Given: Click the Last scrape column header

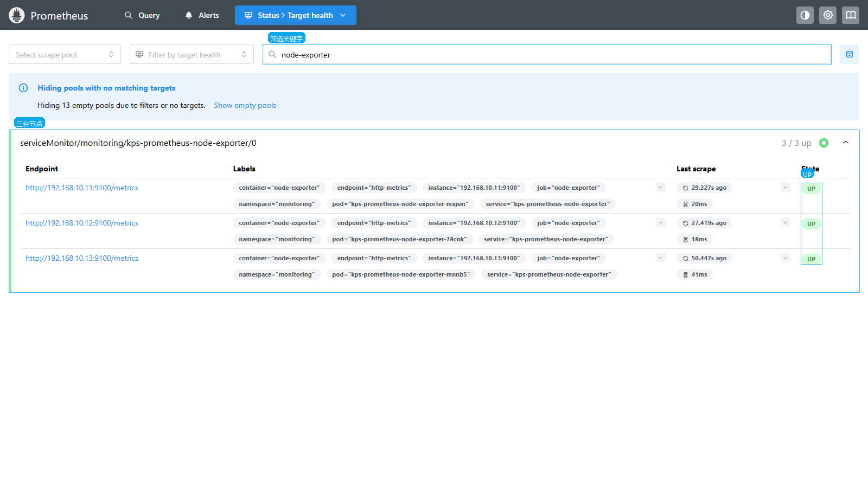Looking at the screenshot, I should 696,169.
